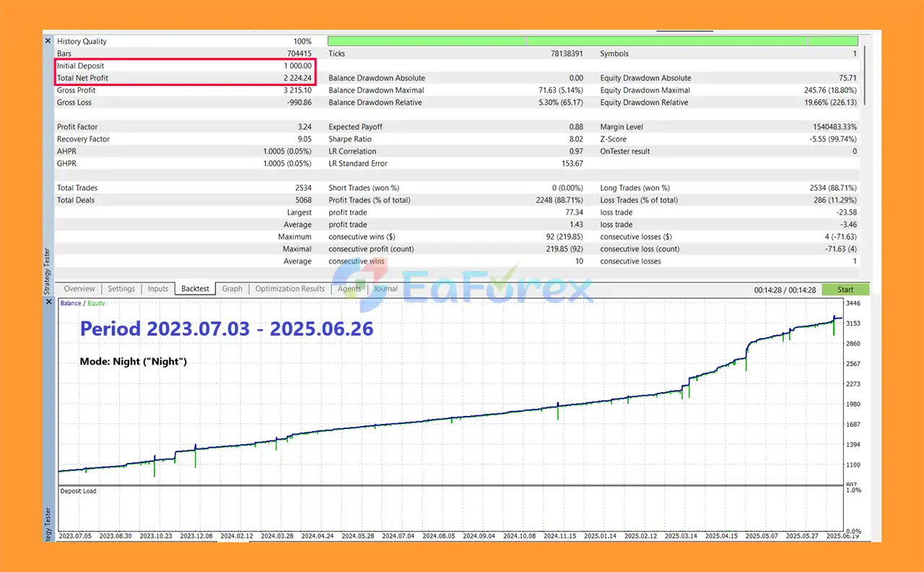Click the elapsed time 00:14:28 / 00:14:28
The image size is (924, 572).
point(785,290)
